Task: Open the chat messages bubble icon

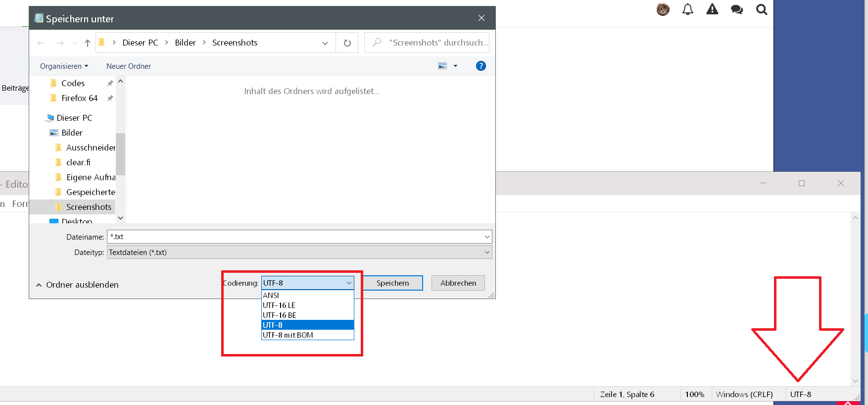Action: pyautogui.click(x=737, y=9)
